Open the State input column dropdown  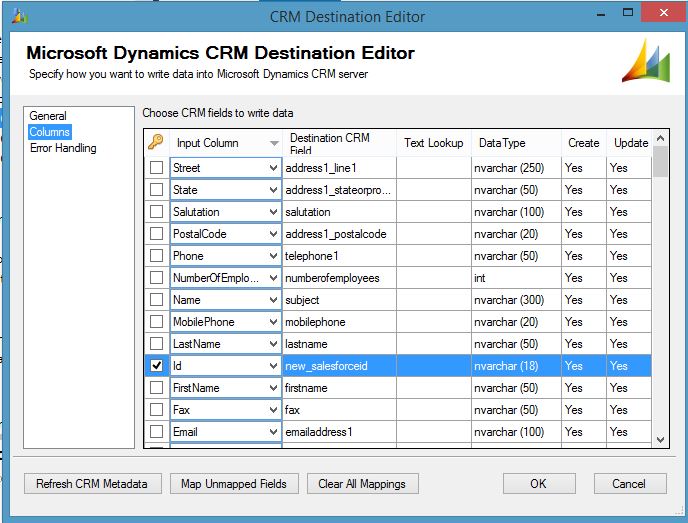point(273,190)
